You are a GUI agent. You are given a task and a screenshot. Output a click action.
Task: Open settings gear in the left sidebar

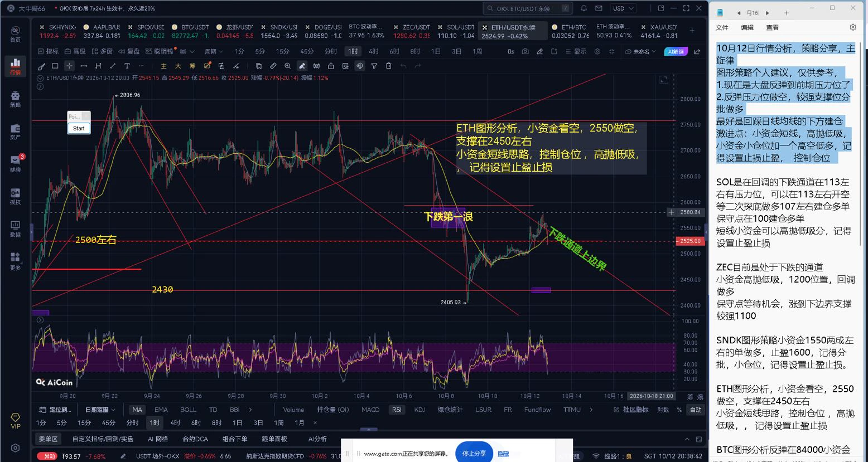[x=15, y=448]
